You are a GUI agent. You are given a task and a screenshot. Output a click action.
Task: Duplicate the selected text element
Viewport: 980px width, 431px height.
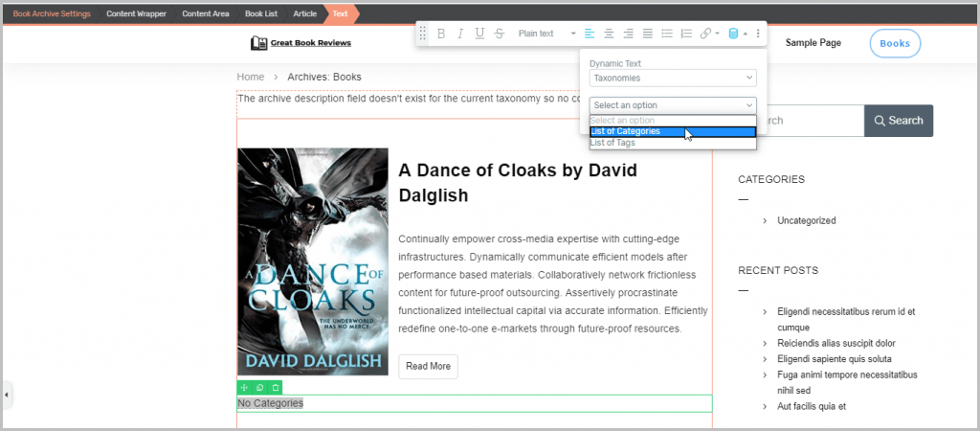point(259,387)
